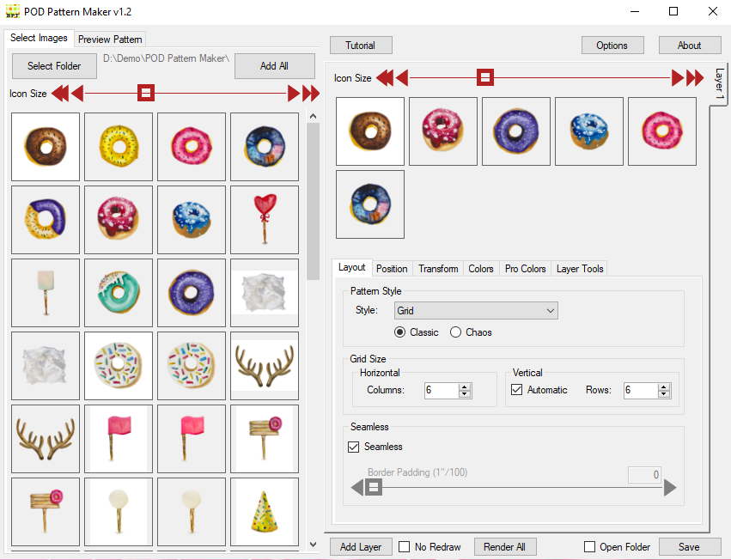Increase the Rows value with the up arrow
The height and width of the screenshot is (560, 731).
click(x=664, y=387)
